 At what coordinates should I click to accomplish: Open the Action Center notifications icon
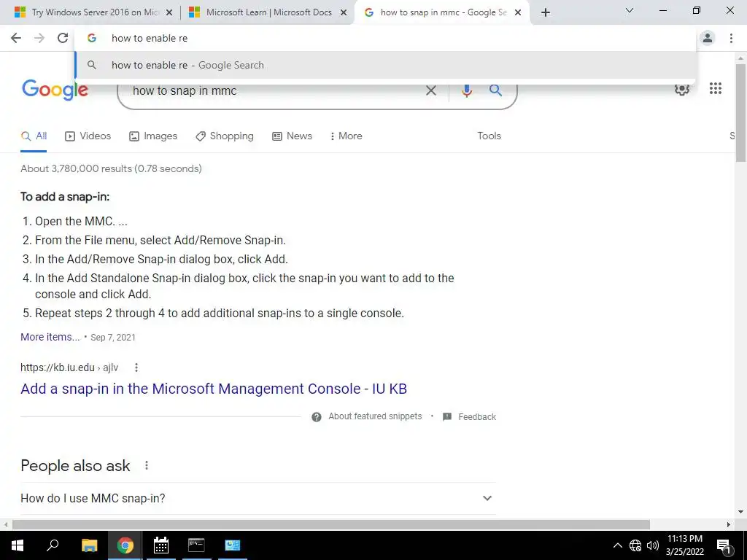click(x=724, y=545)
